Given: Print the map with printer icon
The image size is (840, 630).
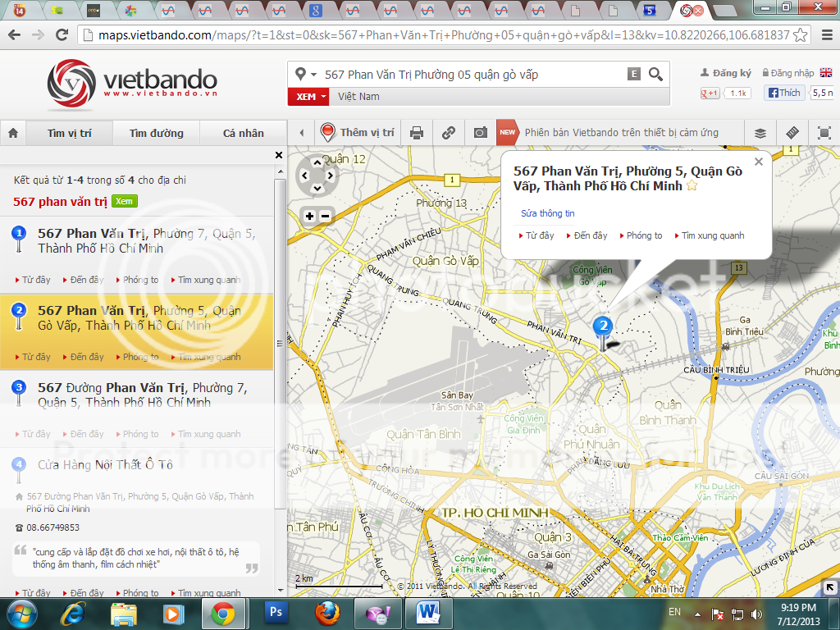Looking at the screenshot, I should point(416,133).
